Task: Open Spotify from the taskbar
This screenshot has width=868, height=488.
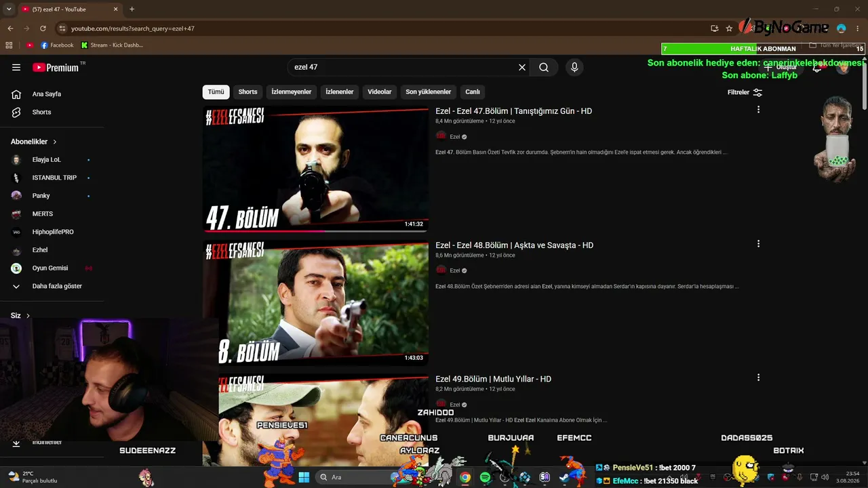Action: pos(485,477)
